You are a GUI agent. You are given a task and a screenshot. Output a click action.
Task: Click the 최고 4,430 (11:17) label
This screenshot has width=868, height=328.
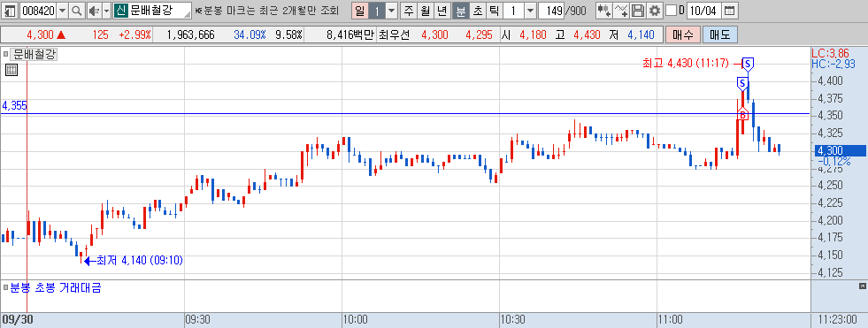pos(686,64)
